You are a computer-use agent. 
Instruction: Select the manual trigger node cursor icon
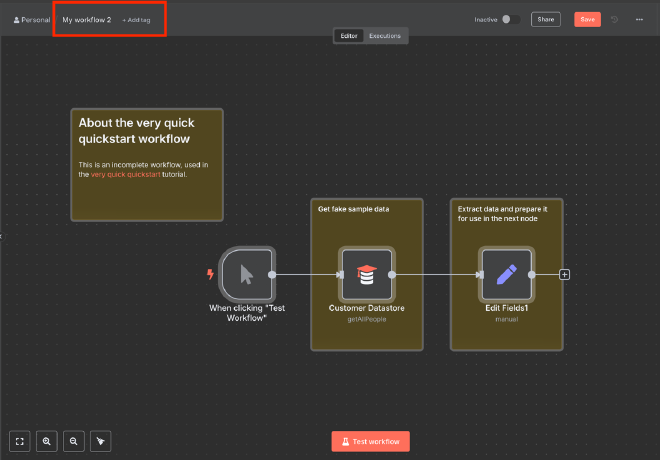[246, 274]
